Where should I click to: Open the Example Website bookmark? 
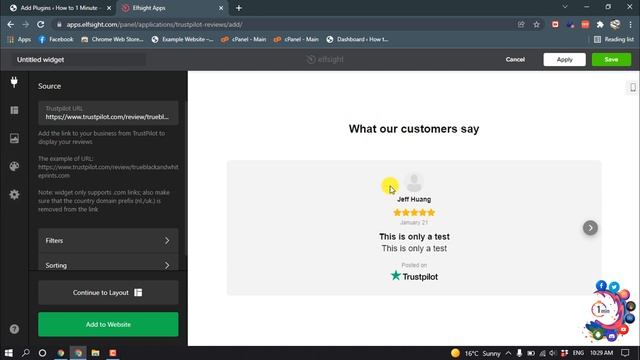(x=182, y=40)
